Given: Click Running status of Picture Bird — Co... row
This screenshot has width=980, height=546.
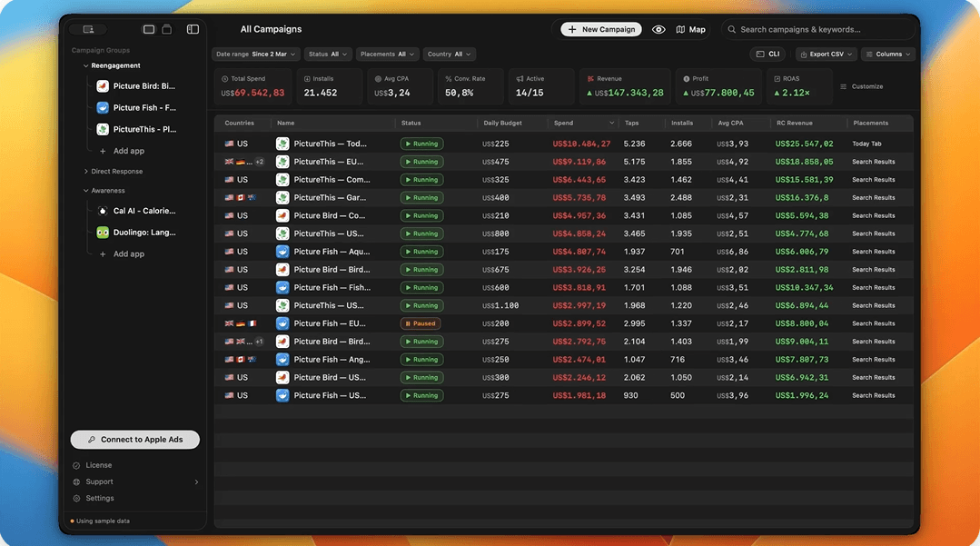Looking at the screenshot, I should coord(421,216).
